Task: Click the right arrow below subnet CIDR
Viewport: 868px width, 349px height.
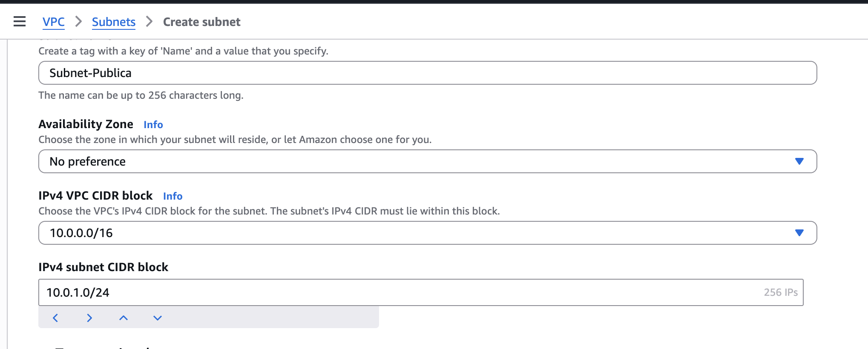Action: pyautogui.click(x=89, y=318)
